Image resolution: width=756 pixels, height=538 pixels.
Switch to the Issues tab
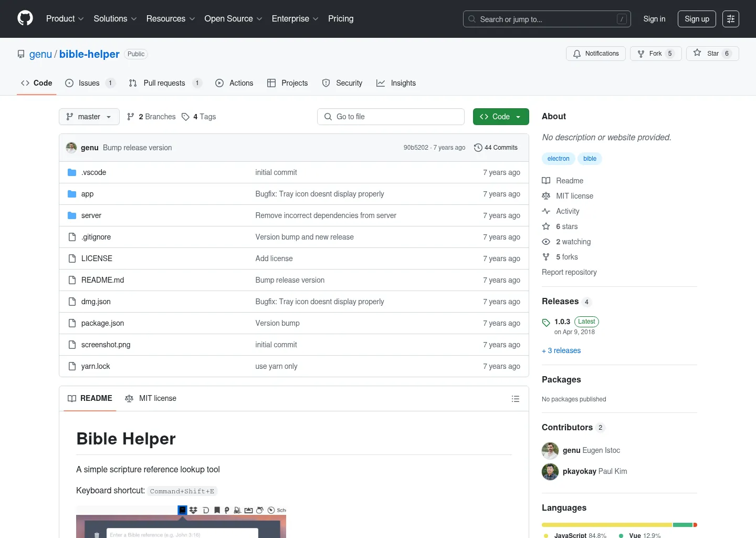pyautogui.click(x=90, y=83)
